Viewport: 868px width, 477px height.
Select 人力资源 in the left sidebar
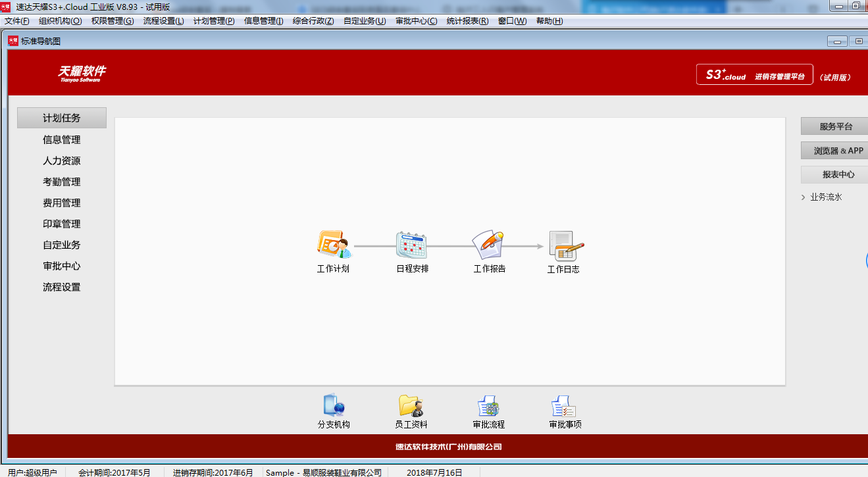(x=62, y=161)
